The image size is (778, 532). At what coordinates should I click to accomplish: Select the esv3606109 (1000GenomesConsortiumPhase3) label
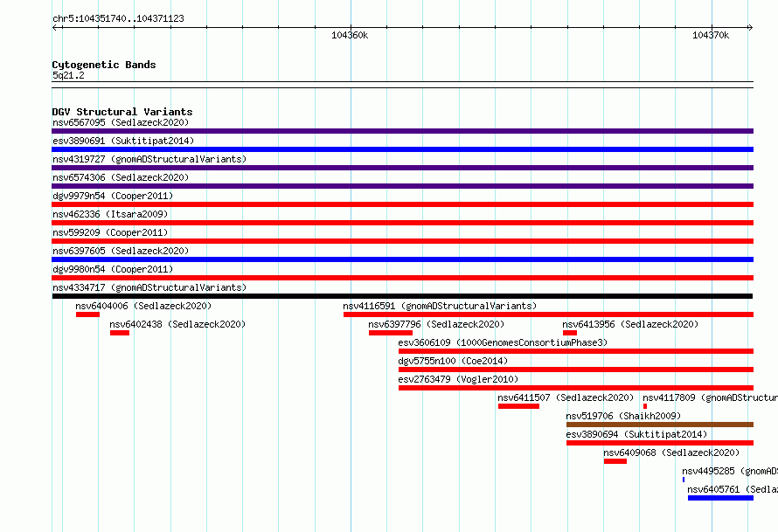[x=503, y=342]
